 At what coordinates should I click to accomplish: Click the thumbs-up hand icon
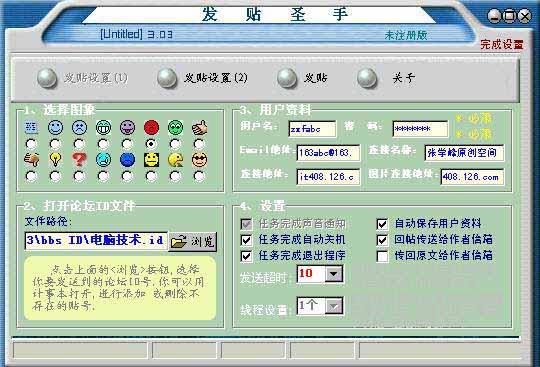coord(200,127)
